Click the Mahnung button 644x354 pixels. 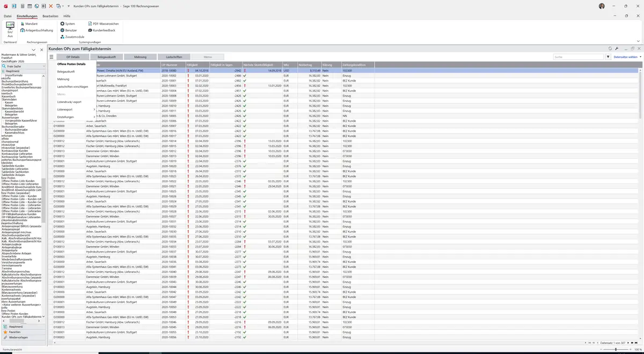pyautogui.click(x=140, y=57)
